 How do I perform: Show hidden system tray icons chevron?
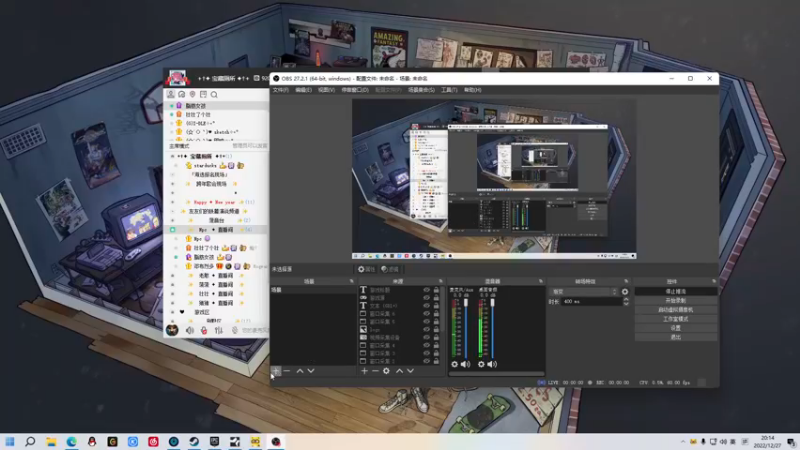pos(683,441)
